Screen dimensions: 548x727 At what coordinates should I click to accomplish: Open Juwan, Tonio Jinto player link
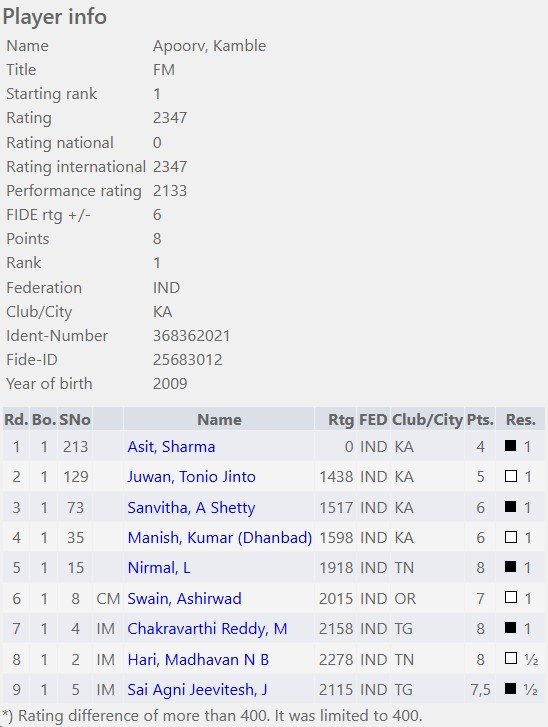[191, 477]
